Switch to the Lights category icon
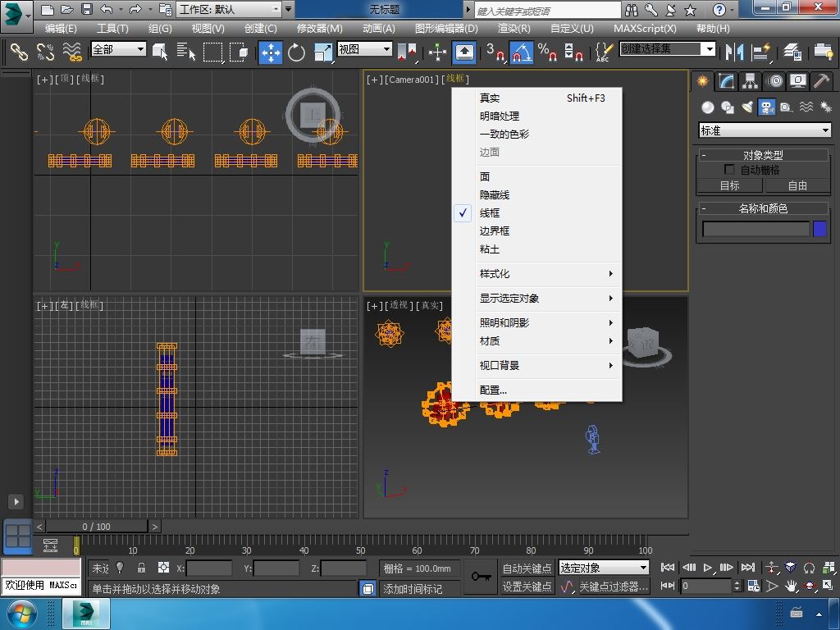Viewport: 840px width, 630px height. coord(747,107)
